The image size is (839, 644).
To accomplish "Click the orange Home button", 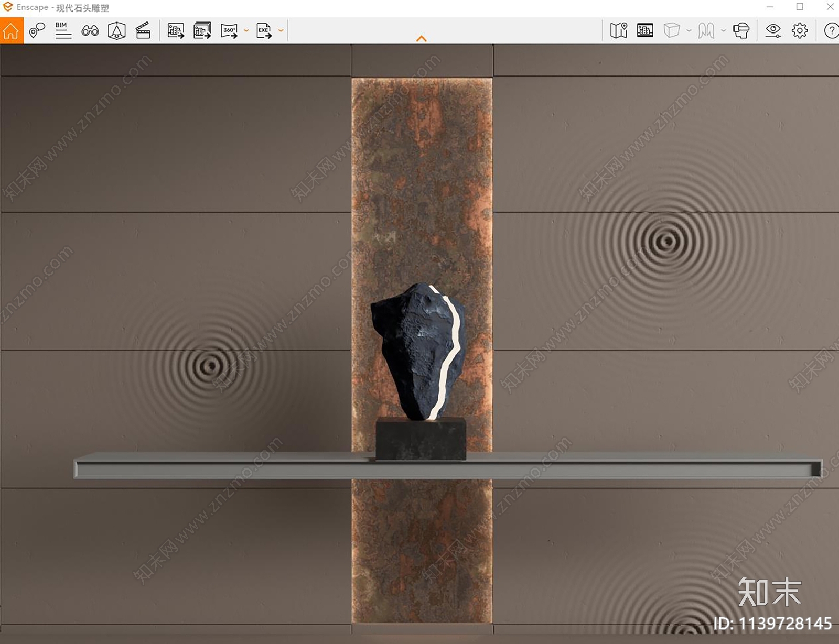I will coord(12,30).
